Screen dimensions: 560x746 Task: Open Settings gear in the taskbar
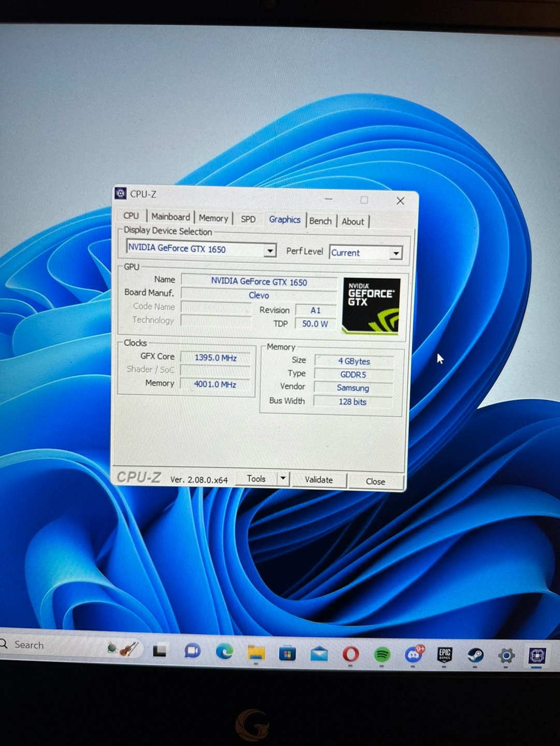click(506, 656)
